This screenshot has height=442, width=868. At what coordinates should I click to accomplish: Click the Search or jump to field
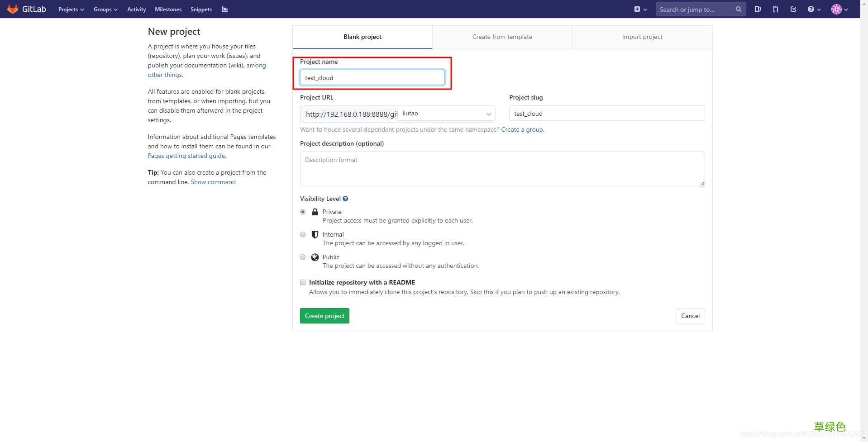point(701,9)
